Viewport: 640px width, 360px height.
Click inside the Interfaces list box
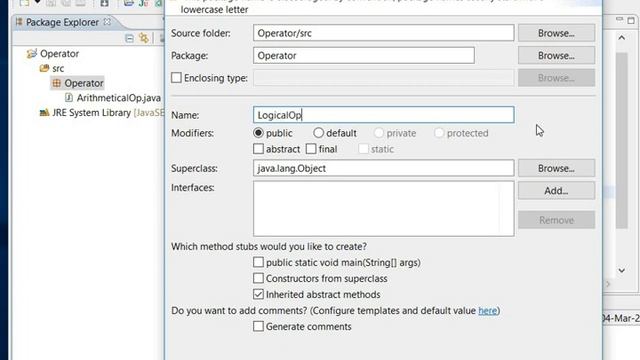(383, 209)
